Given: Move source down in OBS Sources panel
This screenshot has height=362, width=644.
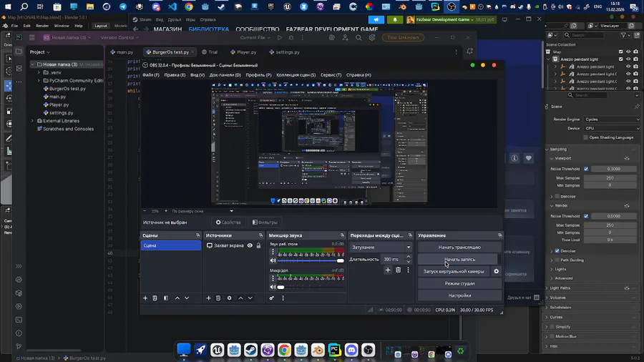Looking at the screenshot, I should tap(250, 298).
